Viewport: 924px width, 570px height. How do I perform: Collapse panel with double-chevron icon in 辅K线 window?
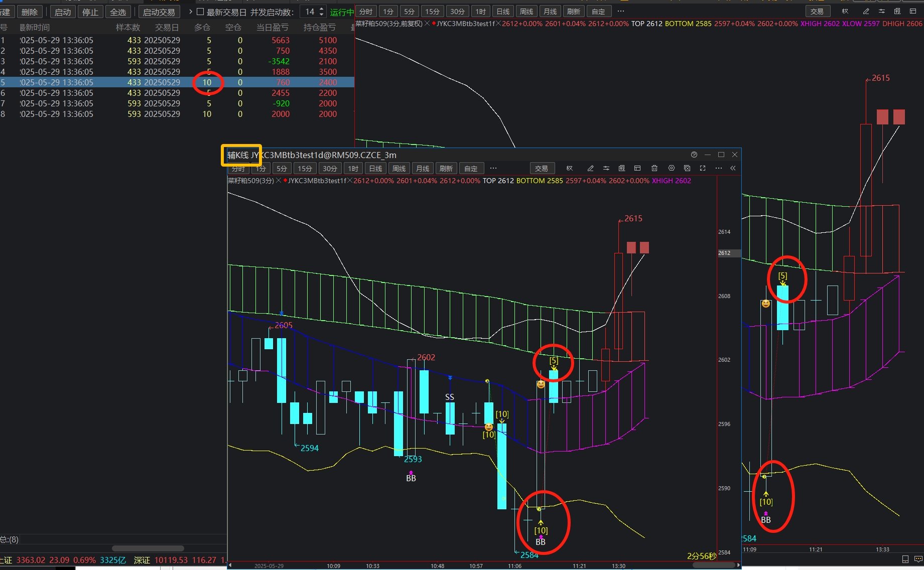[x=733, y=169]
